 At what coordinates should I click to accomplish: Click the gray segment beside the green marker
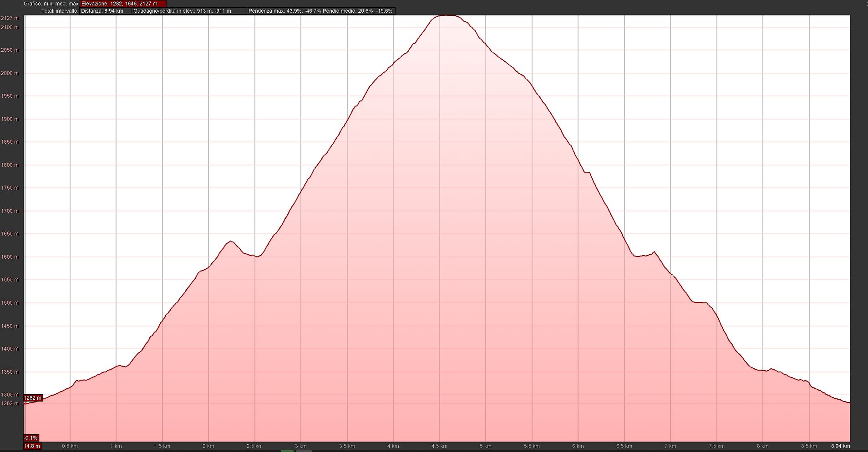(x=304, y=451)
